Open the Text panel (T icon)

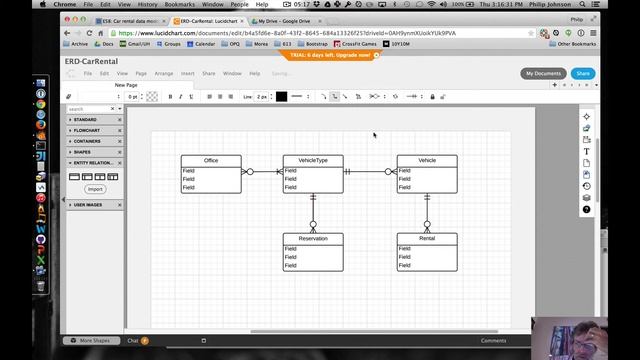[587, 151]
